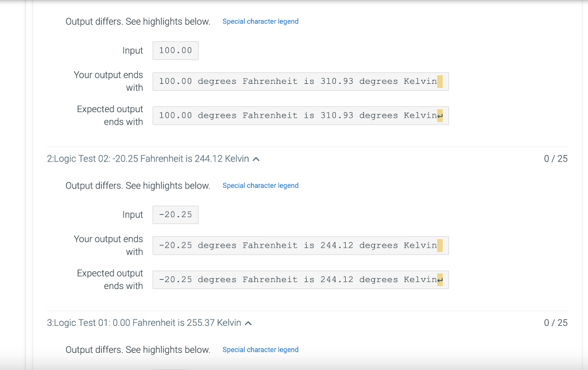The width and height of the screenshot is (588, 370).
Task: Click the chevron beside the -20.25 Fahrenheit test header
Action: [x=256, y=159]
